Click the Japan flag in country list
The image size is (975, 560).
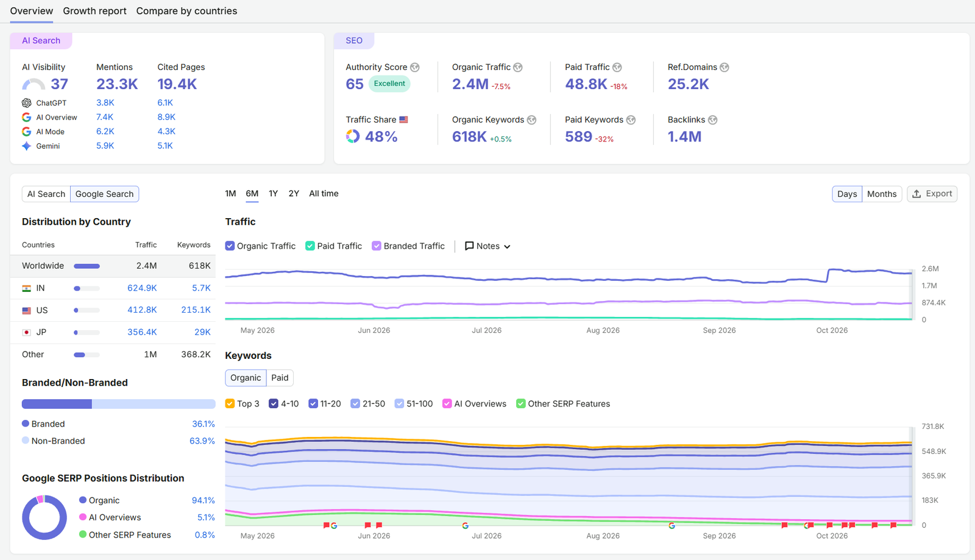(x=27, y=333)
